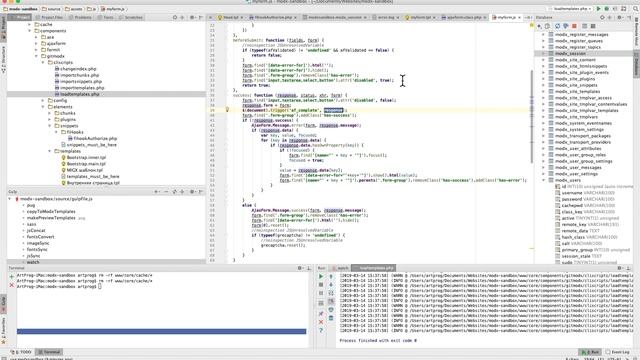Start debugging with the green bug icon
The height and width of the screenshot is (360, 640).
[607, 9]
